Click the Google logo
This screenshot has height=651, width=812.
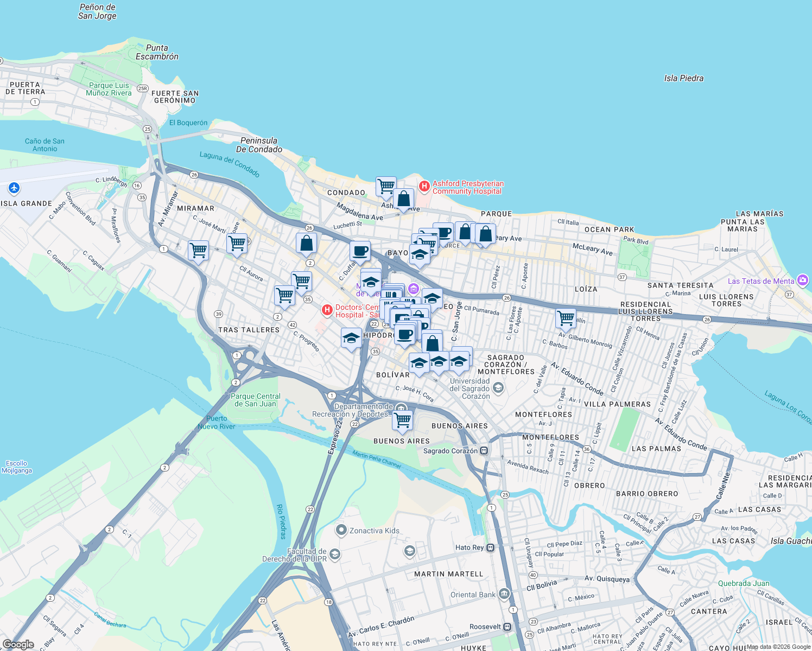click(17, 645)
